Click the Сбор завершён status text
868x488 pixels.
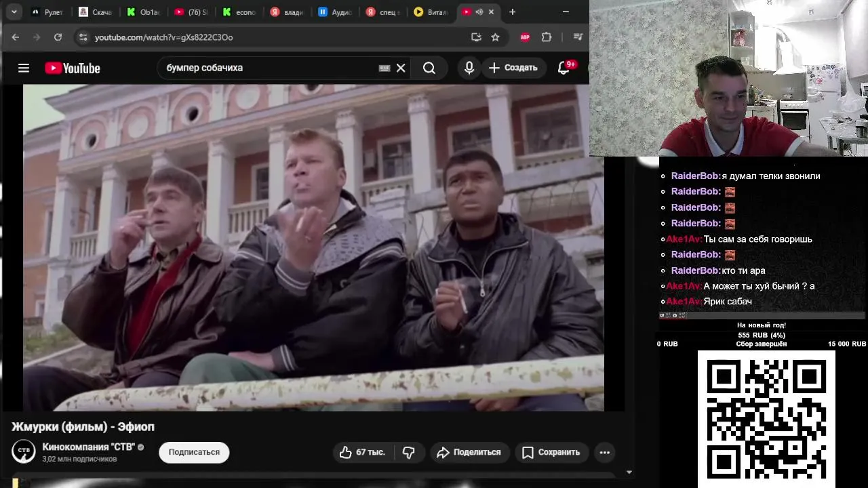tap(762, 344)
